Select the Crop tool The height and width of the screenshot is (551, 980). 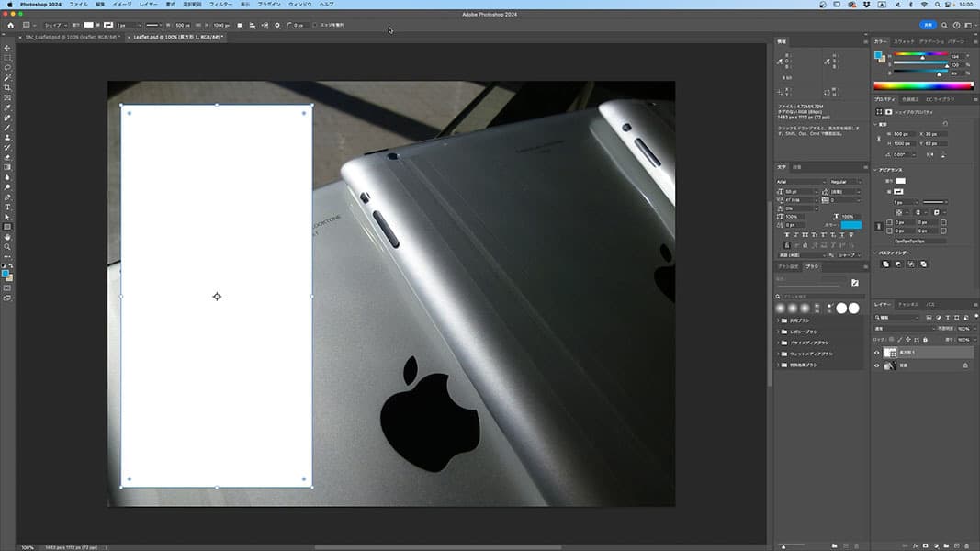pyautogui.click(x=7, y=87)
